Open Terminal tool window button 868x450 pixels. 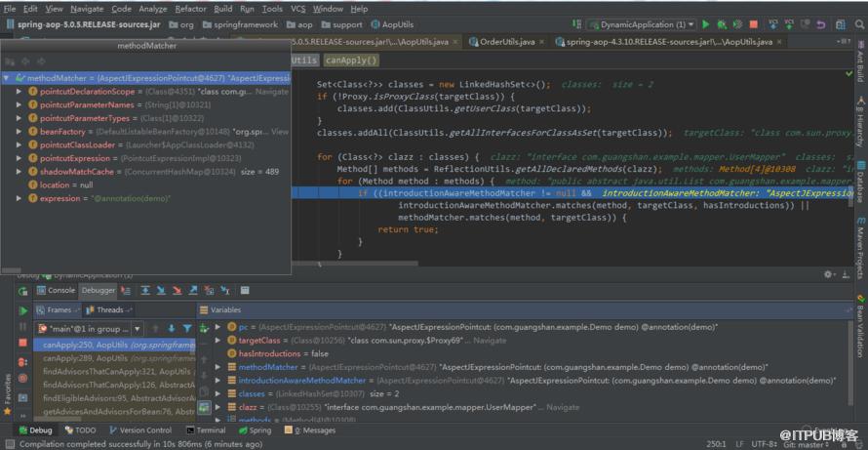click(x=206, y=430)
